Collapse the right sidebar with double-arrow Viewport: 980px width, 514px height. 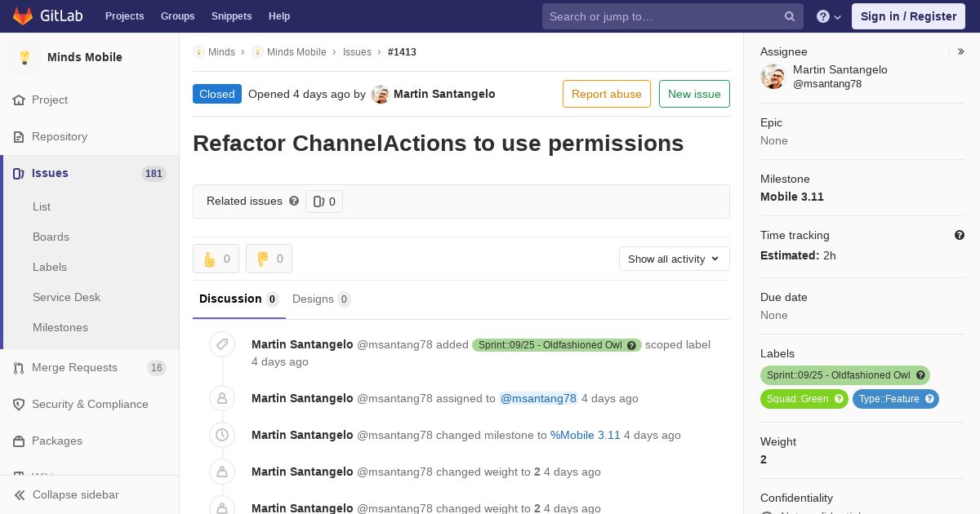point(961,51)
